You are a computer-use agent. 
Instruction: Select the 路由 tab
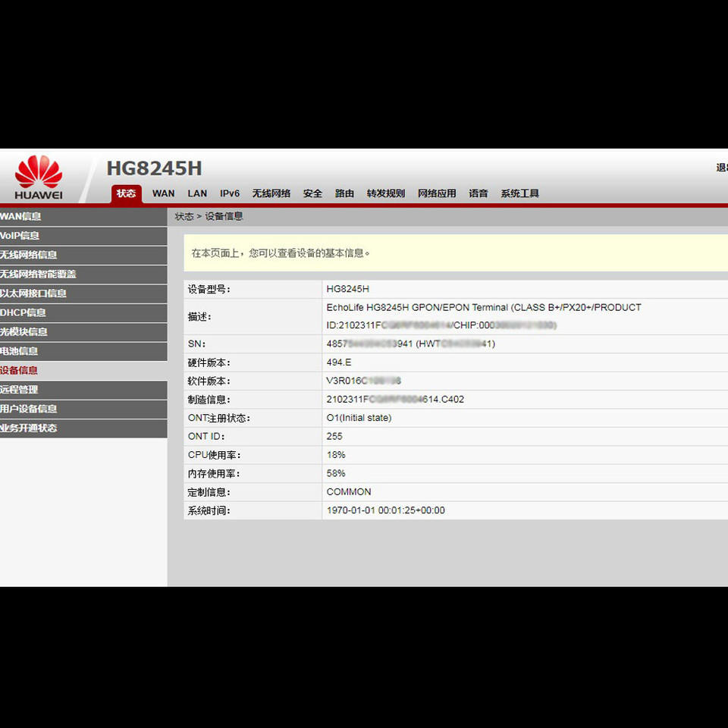(344, 193)
